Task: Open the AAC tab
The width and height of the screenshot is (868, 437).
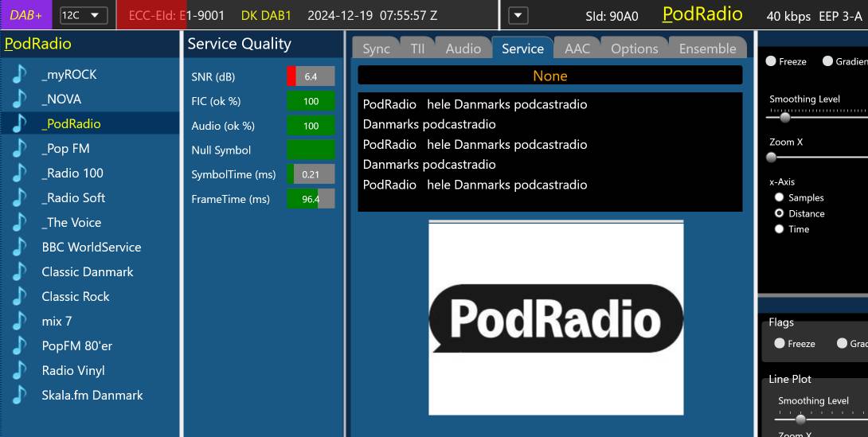Action: tap(577, 49)
